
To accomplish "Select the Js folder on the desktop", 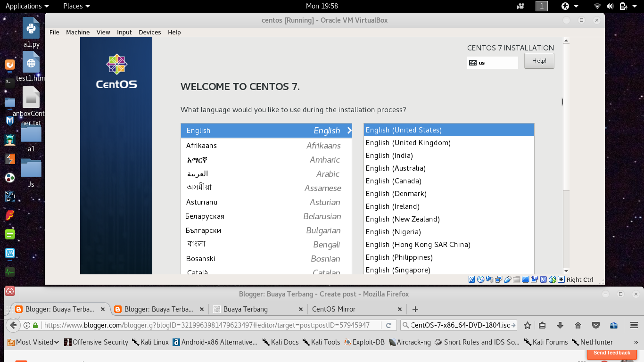I will 31,173.
